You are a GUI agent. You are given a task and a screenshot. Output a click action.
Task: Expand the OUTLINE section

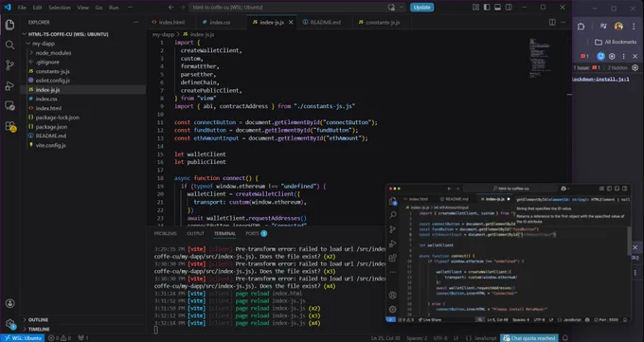[38, 320]
